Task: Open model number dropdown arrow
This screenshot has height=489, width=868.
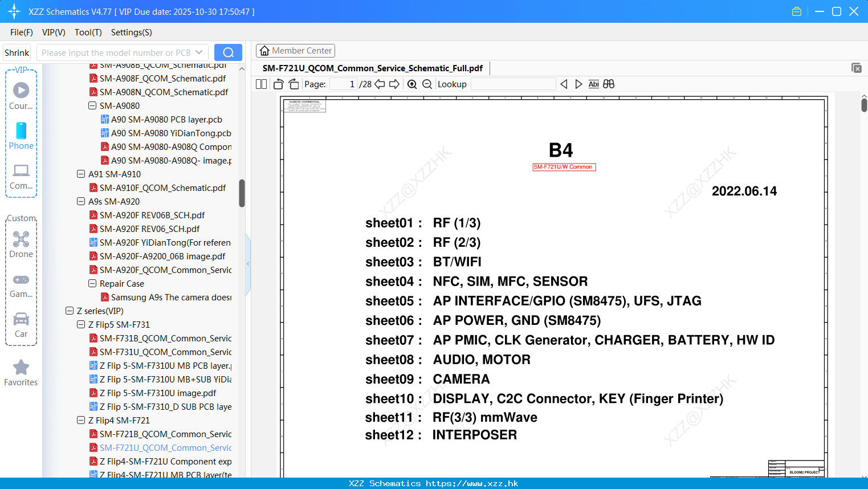Action: (199, 52)
